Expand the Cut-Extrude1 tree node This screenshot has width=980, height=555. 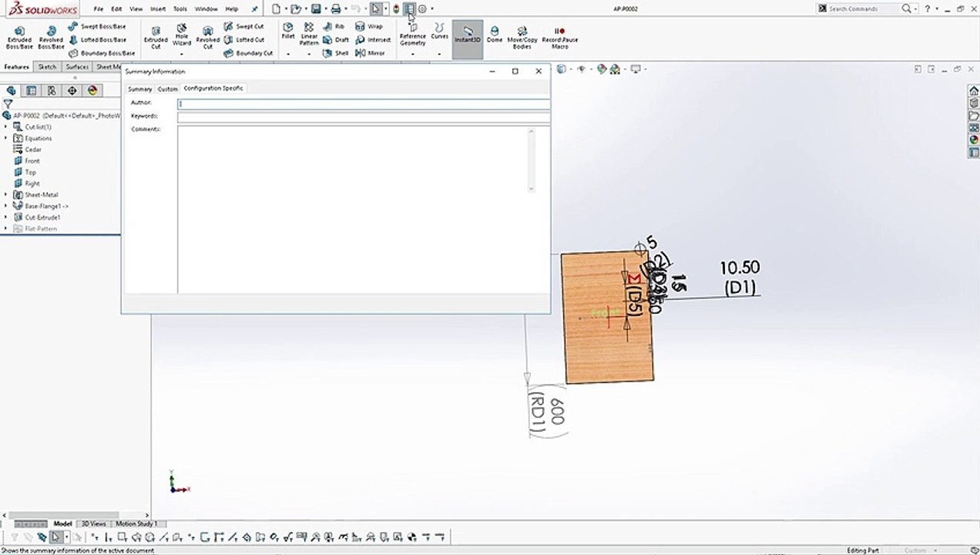pos(6,217)
